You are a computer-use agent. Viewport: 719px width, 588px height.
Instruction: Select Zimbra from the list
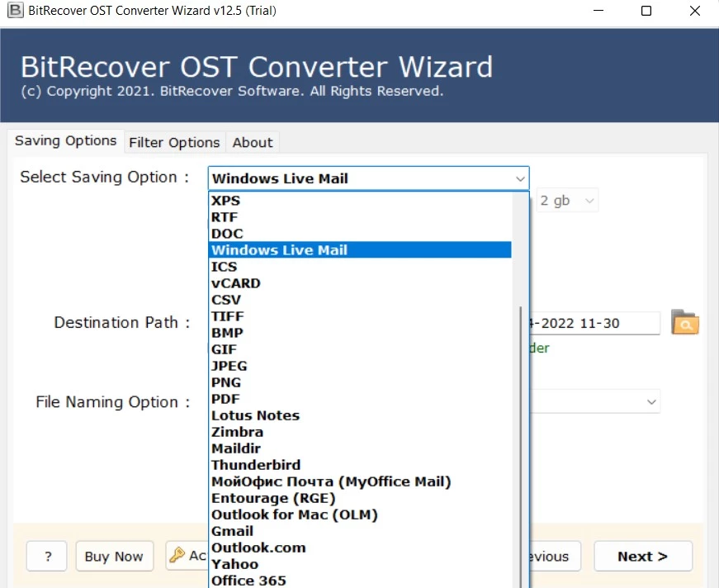360,432
